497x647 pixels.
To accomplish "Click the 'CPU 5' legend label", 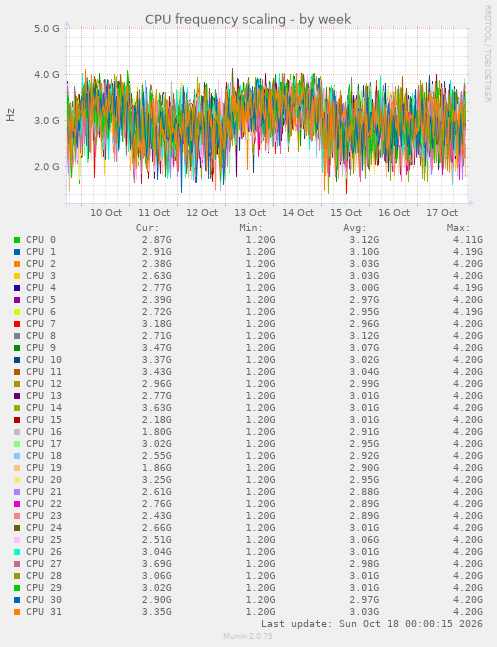I will coord(41,300).
